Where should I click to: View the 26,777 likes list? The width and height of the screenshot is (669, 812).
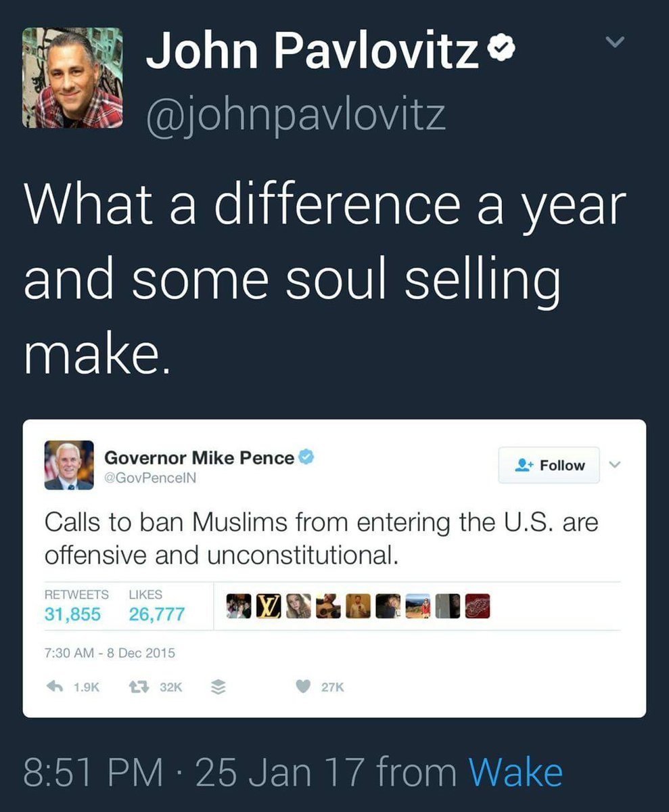[x=156, y=606]
